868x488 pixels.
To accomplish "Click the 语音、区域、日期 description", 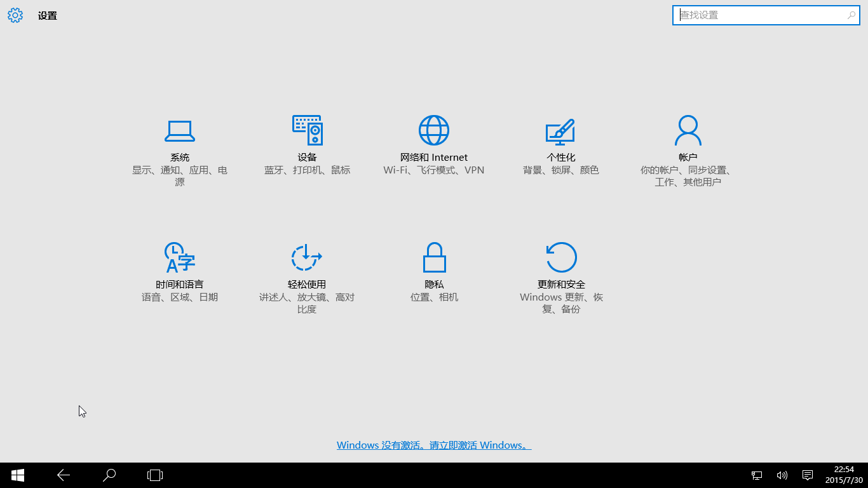I will tap(180, 297).
